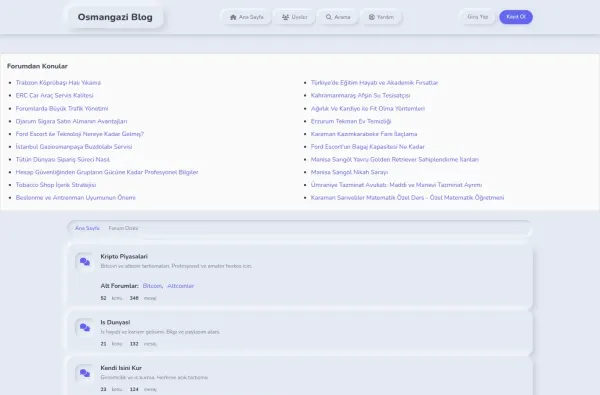Open topic Djarum Sigara Satın Almanın Avantajları
The image size is (600, 395).
coord(71,121)
